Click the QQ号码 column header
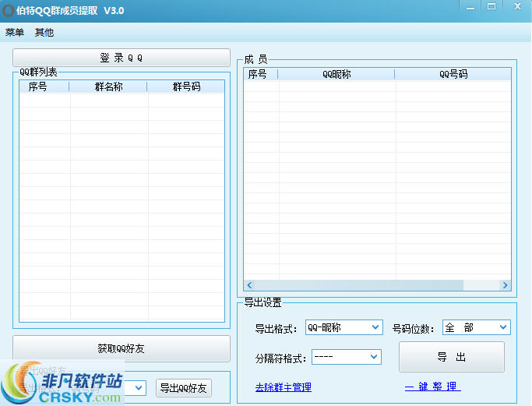532x406 pixels. (453, 74)
